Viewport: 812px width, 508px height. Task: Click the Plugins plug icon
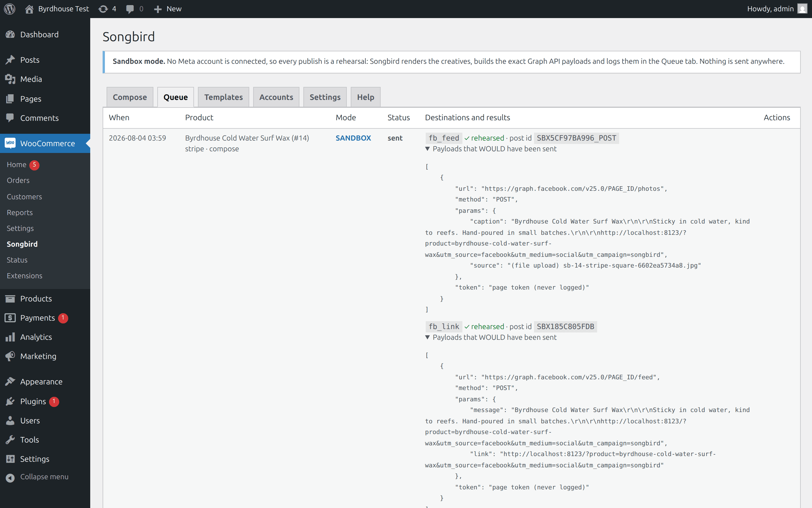(10, 401)
